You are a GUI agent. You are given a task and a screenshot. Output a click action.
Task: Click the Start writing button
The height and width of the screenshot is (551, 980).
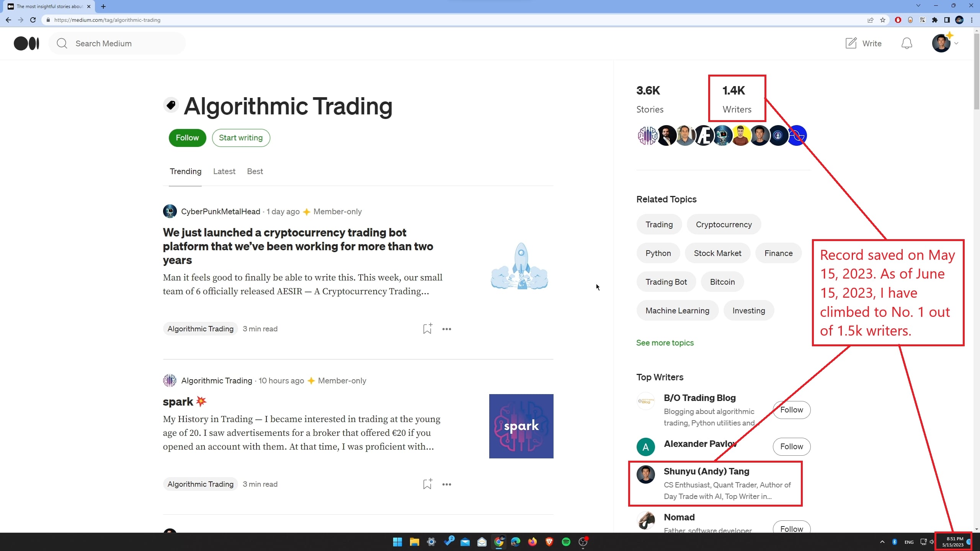click(240, 138)
